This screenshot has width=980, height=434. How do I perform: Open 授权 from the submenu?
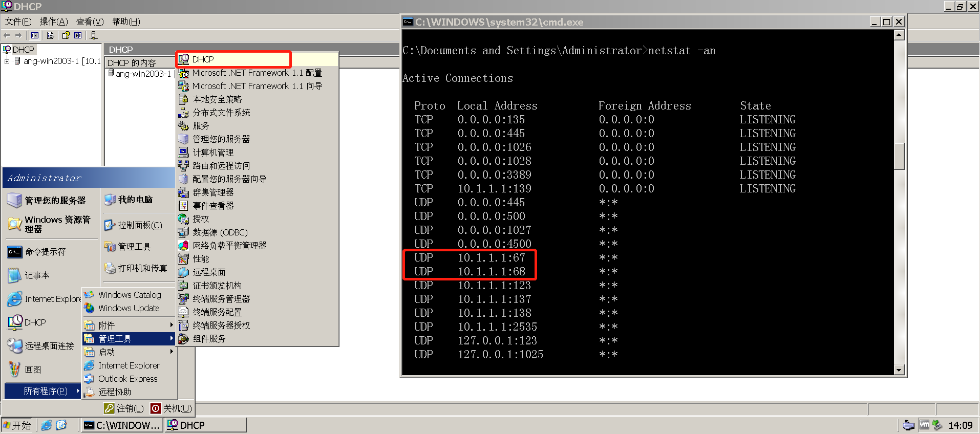coord(258,219)
